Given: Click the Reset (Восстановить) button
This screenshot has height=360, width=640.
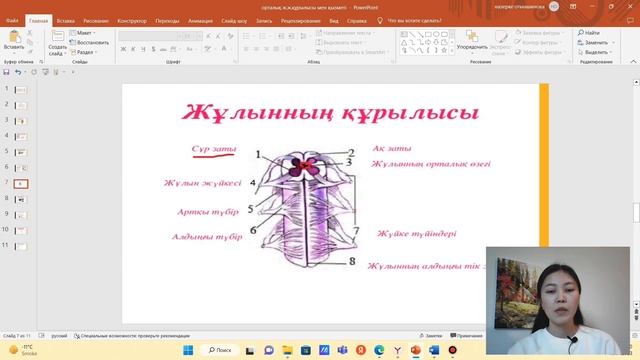Looking at the screenshot, I should 89,42.
